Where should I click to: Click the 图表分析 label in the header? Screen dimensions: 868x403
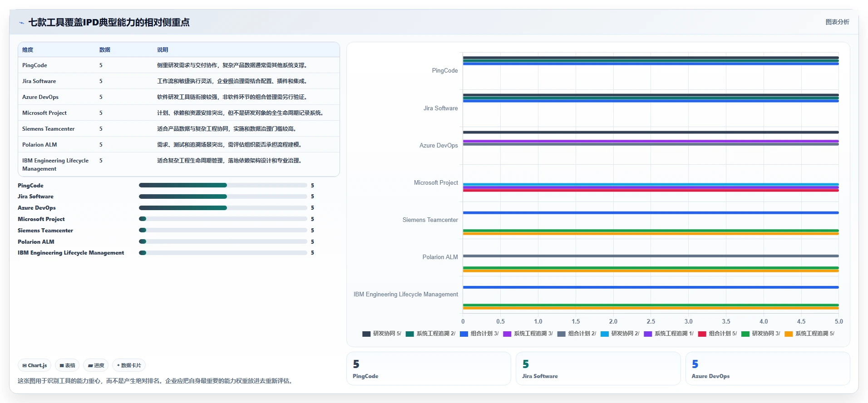click(837, 22)
